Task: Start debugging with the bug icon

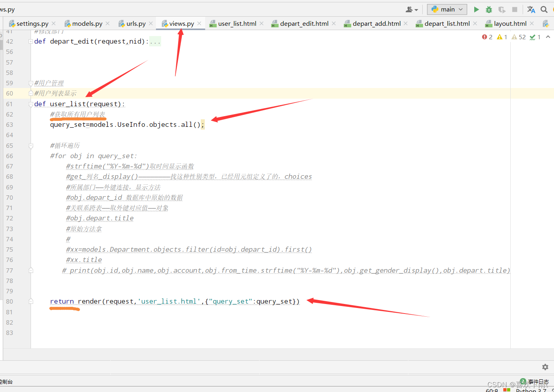Action: click(x=489, y=10)
